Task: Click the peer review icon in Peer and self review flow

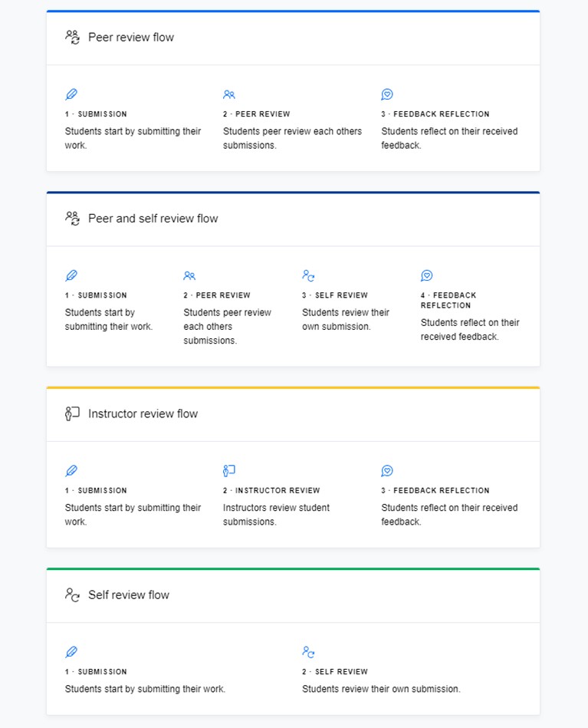Action: coord(189,275)
